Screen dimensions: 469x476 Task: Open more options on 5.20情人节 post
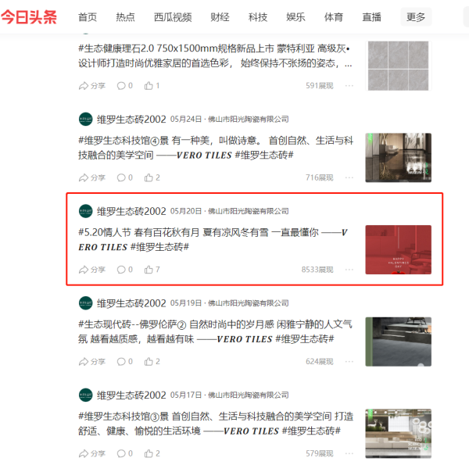point(349,270)
